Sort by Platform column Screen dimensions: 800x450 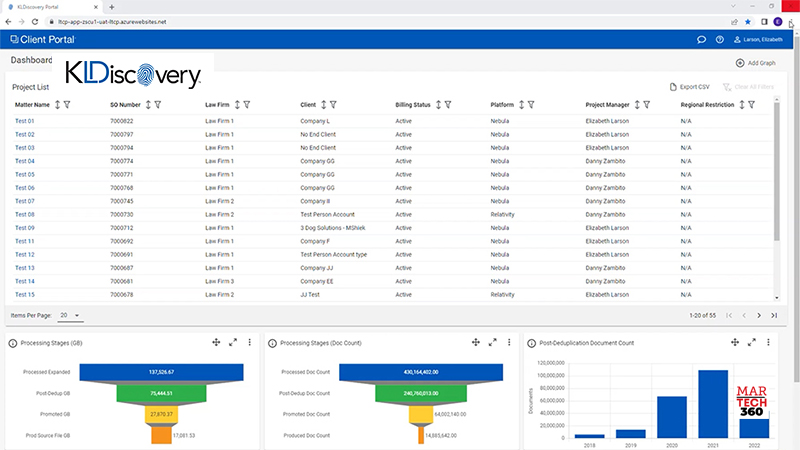click(521, 105)
